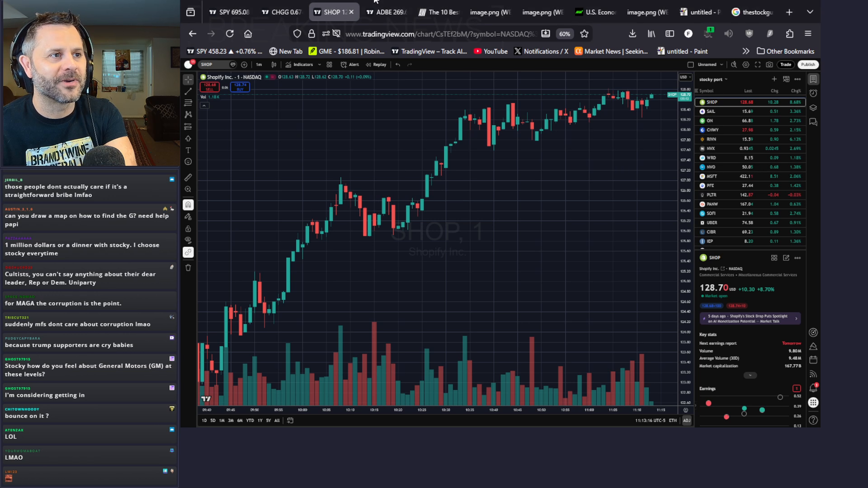Screen dimensions: 868x488
Task: Select the RIVN row in watchlist
Action: pyautogui.click(x=750, y=139)
